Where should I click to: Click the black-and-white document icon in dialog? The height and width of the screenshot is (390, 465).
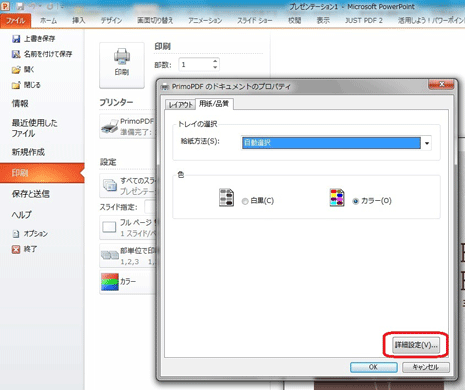click(226, 197)
